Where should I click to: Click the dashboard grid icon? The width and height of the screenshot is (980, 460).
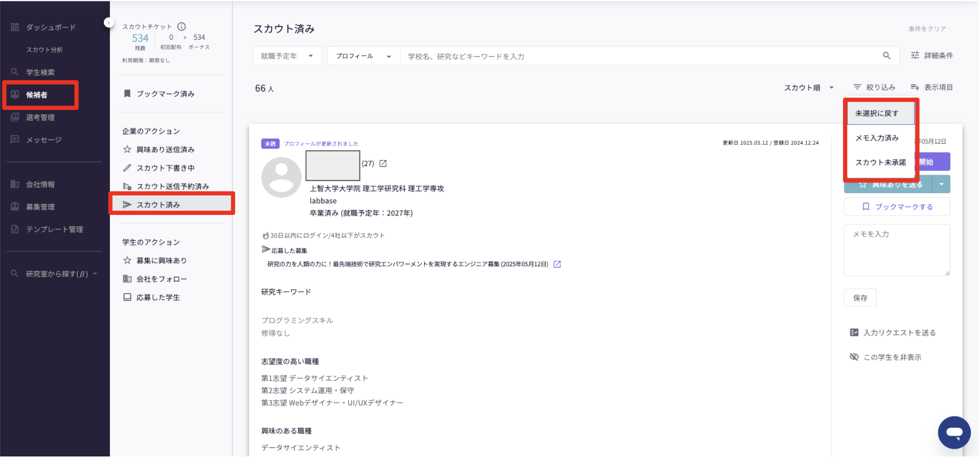[x=15, y=27]
